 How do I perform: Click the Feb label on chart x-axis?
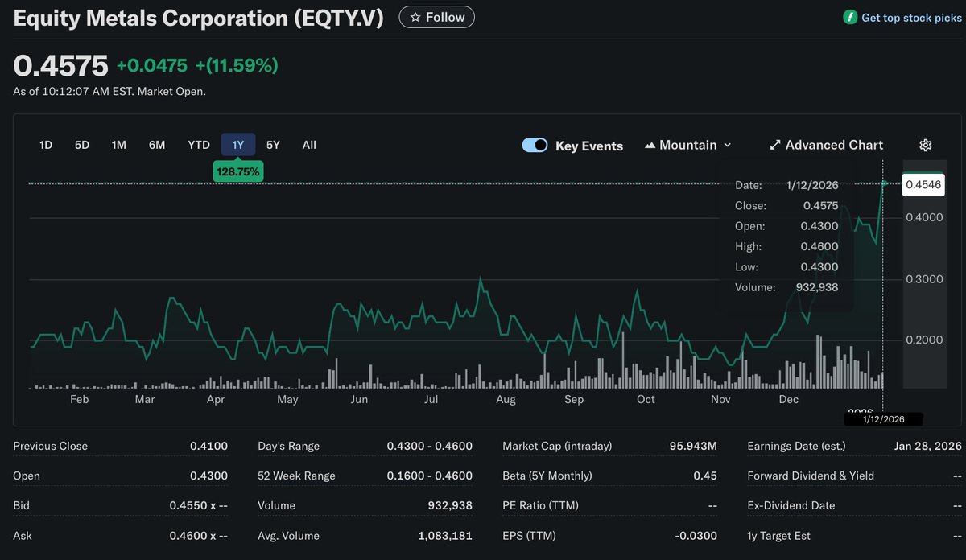[x=80, y=399]
